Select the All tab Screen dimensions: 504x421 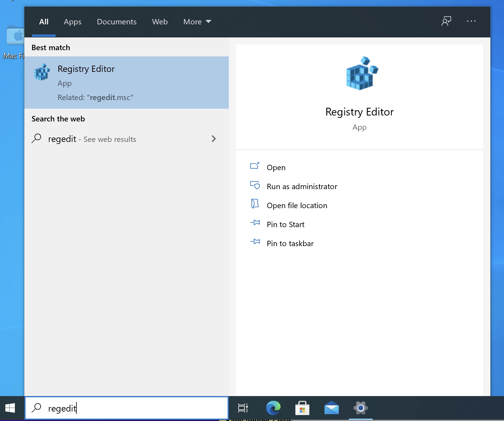pyautogui.click(x=44, y=22)
